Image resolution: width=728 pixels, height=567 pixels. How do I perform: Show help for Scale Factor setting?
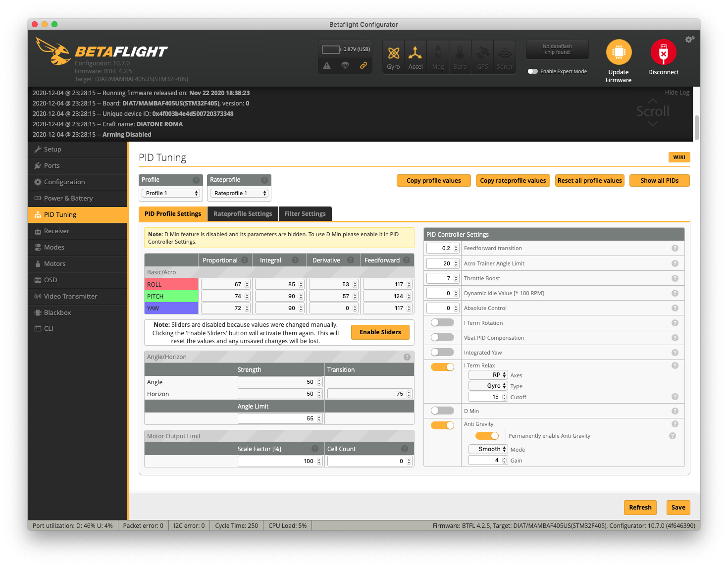(315, 449)
